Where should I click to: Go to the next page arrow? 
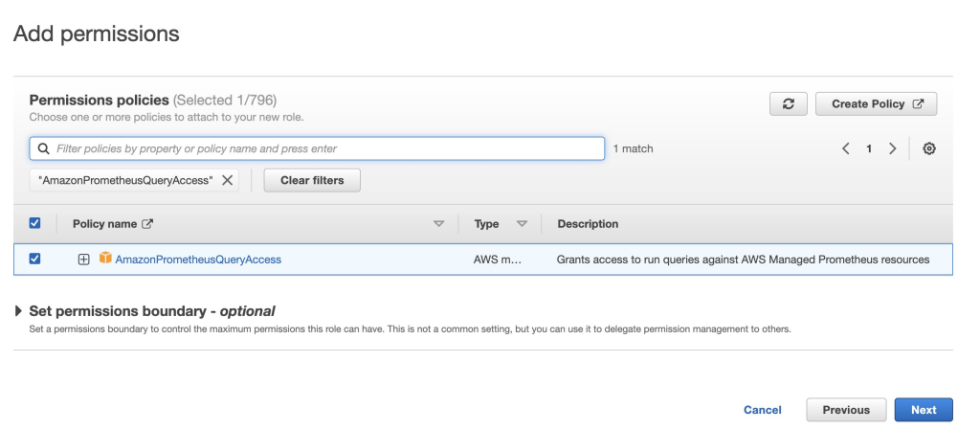pos(893,148)
